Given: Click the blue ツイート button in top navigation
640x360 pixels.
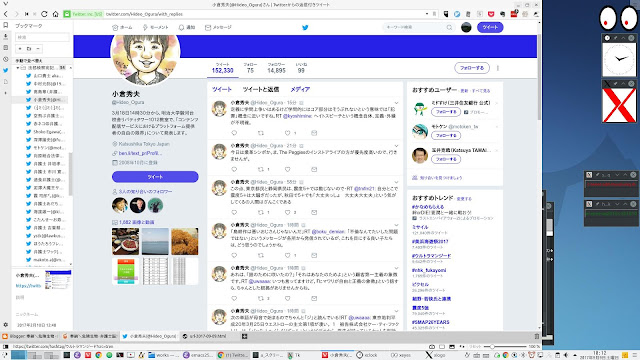Looking at the screenshot, I should (490, 27).
